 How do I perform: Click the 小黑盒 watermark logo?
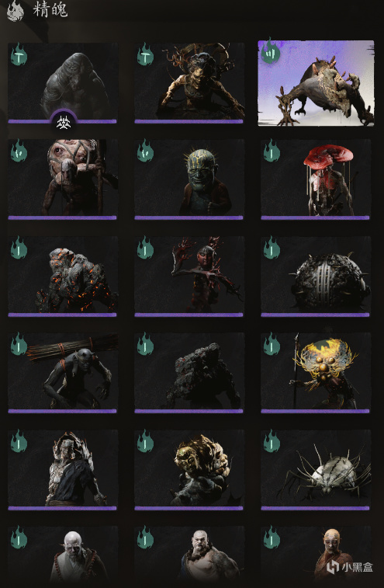[350, 567]
